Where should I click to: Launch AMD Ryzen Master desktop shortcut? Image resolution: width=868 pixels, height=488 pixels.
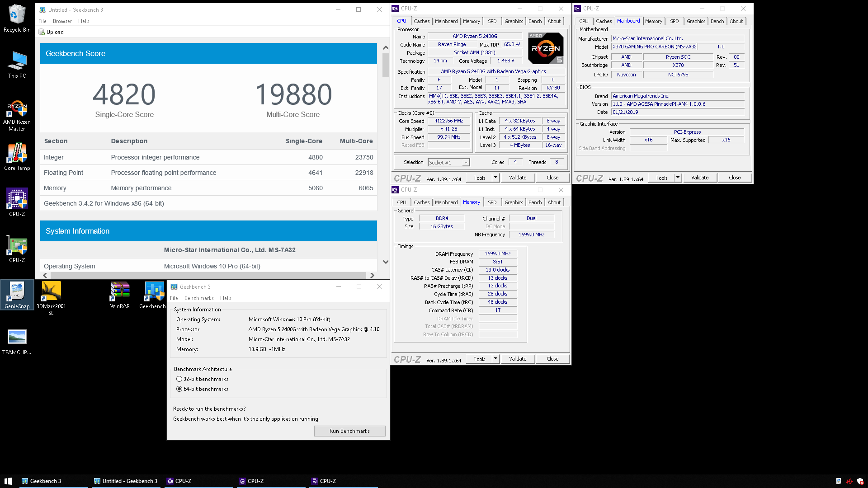[x=17, y=115]
